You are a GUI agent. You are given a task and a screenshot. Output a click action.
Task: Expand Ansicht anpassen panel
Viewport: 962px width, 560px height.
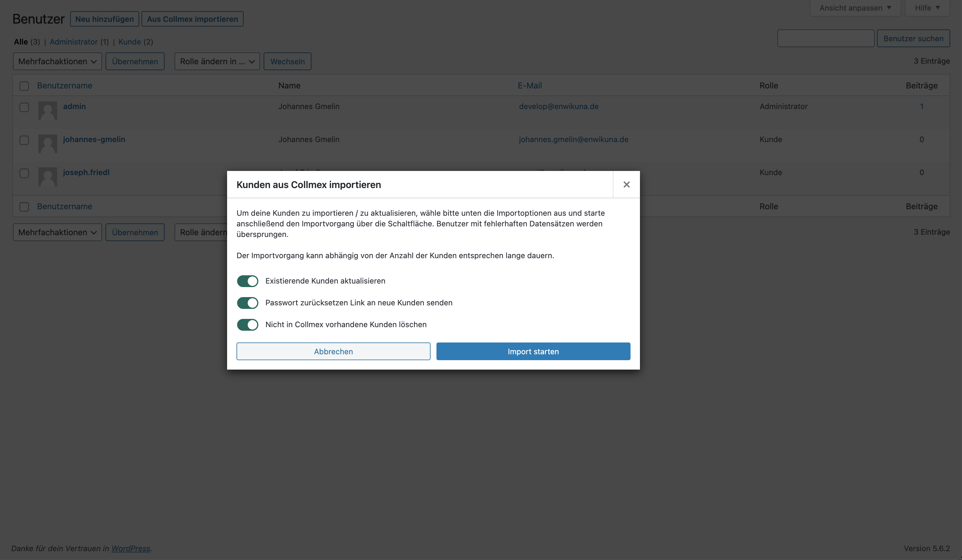855,8
